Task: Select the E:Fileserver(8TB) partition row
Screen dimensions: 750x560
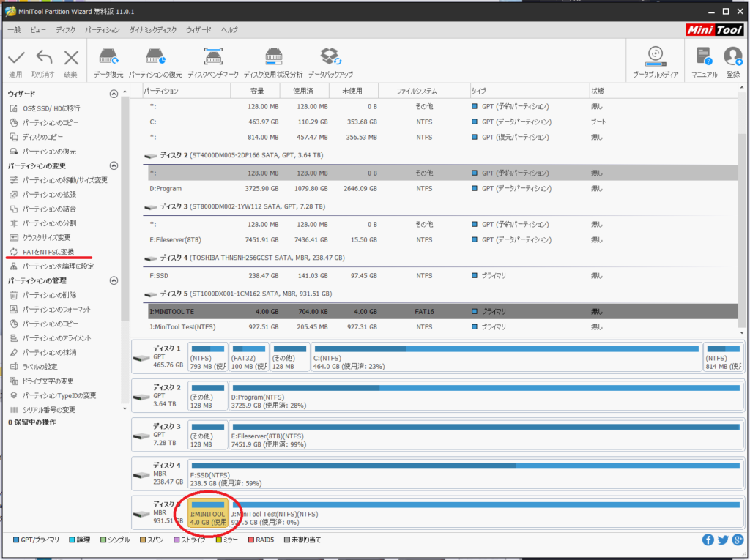Action: click(443, 239)
